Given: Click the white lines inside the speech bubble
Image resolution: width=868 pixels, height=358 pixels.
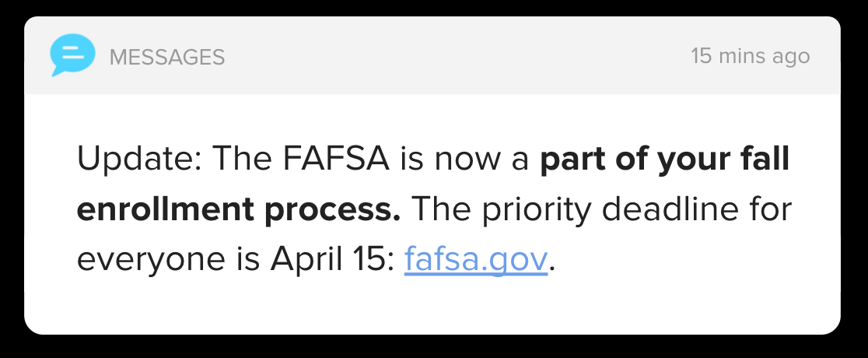Looking at the screenshot, I should pos(72,53).
